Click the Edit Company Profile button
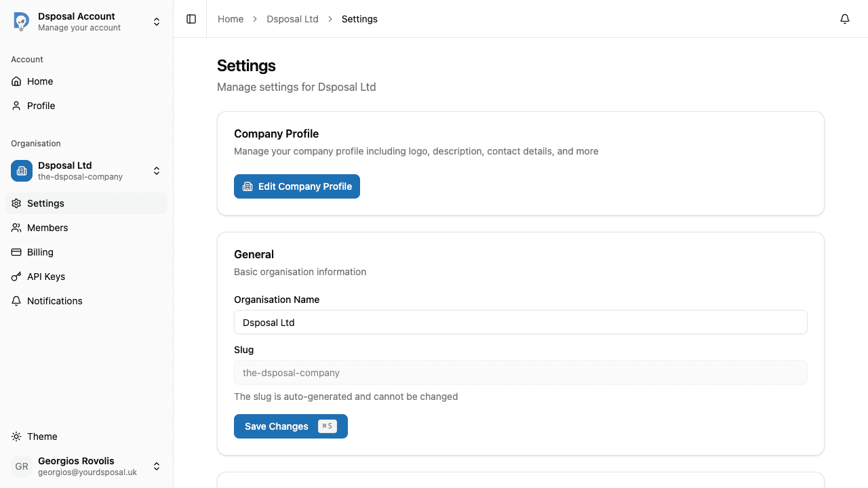Image resolution: width=868 pixels, height=488 pixels. click(x=296, y=186)
